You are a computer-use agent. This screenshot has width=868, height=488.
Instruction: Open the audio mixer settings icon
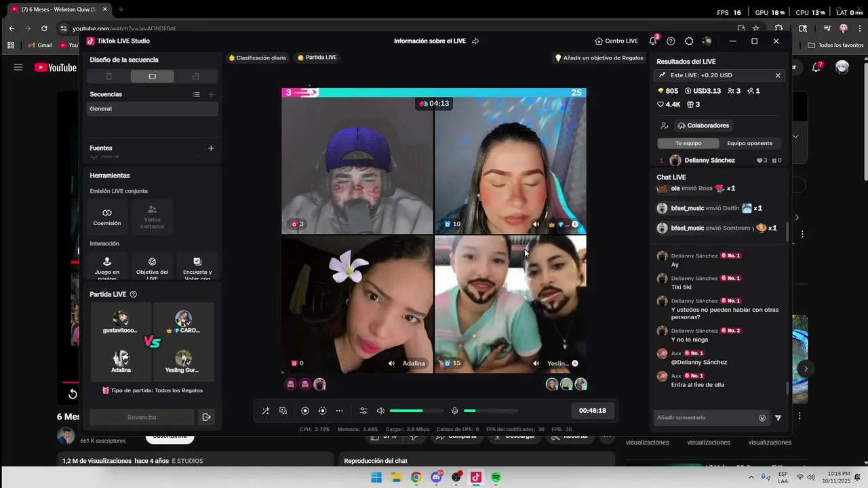(363, 411)
